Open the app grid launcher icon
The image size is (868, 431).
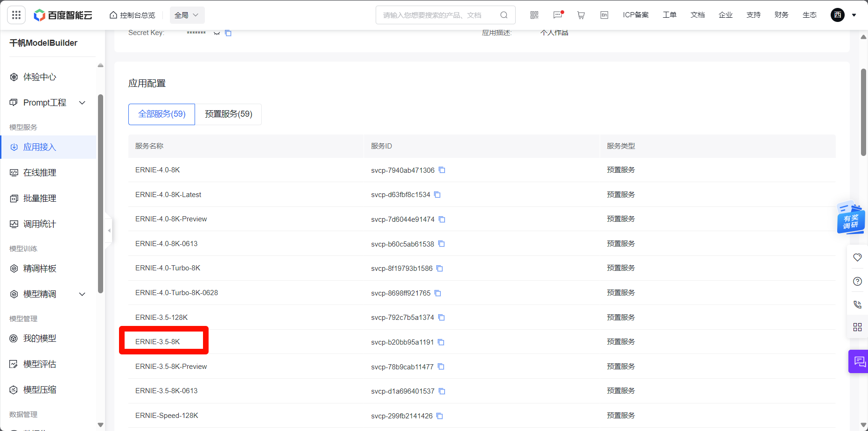[16, 15]
